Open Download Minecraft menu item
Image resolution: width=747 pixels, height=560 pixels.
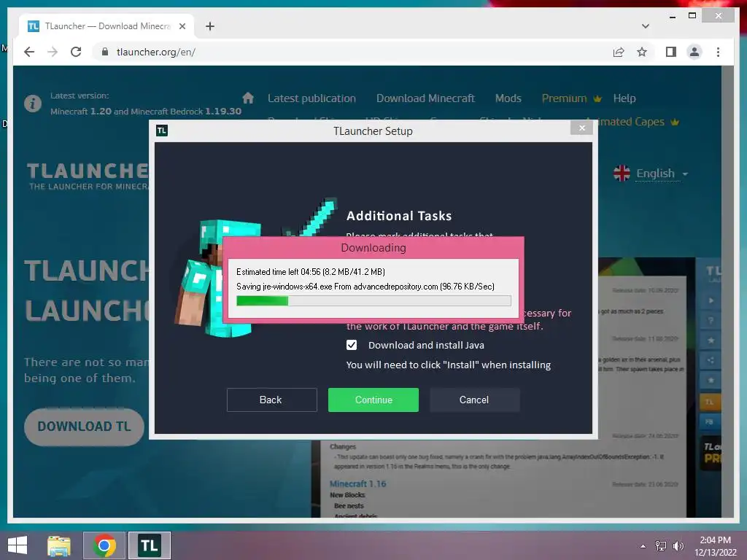(425, 98)
